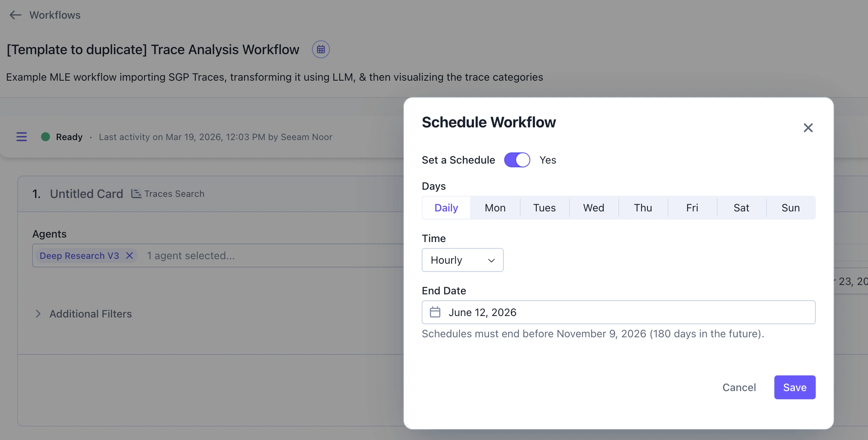Expand Additional Filters section
The width and height of the screenshot is (868, 440).
coord(83,314)
